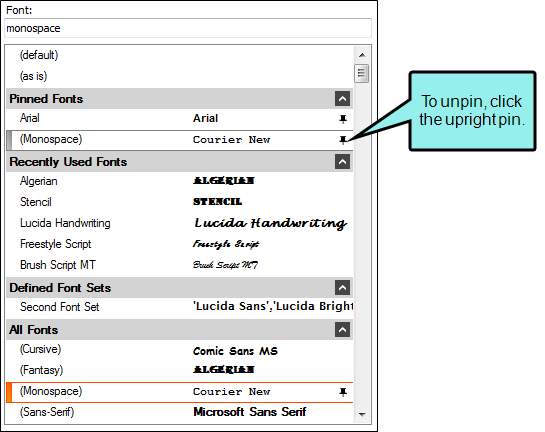Unpin Arial using its pin icon

343,119
